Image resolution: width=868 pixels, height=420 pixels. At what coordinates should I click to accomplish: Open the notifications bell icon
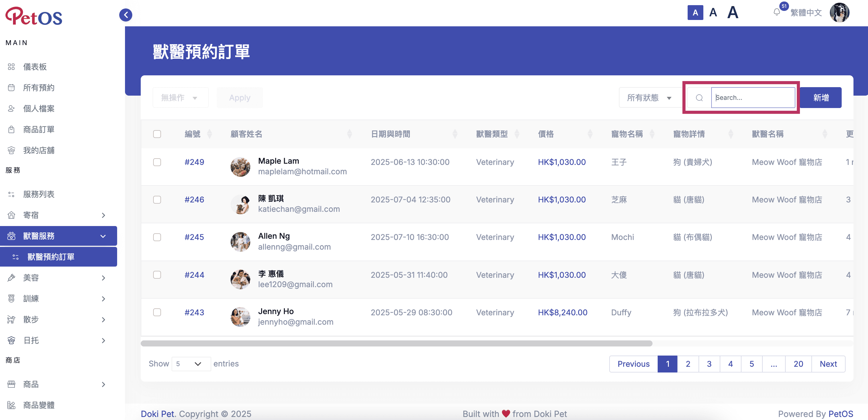point(776,12)
